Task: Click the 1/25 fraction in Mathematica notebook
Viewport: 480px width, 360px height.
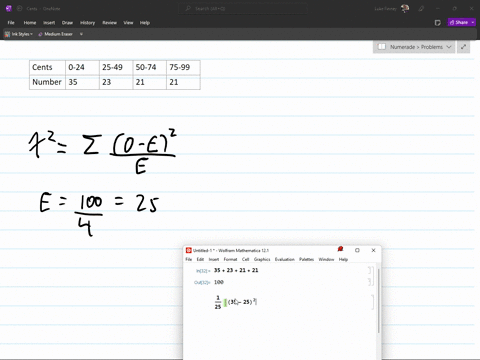Action: pos(218,302)
